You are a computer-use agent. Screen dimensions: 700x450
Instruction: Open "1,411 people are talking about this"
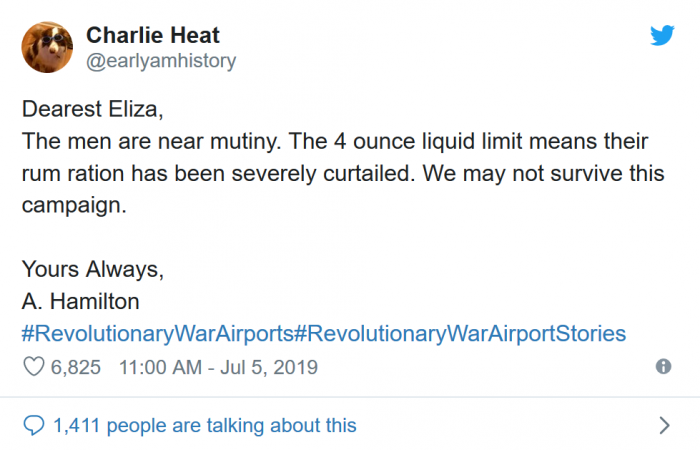(x=204, y=426)
